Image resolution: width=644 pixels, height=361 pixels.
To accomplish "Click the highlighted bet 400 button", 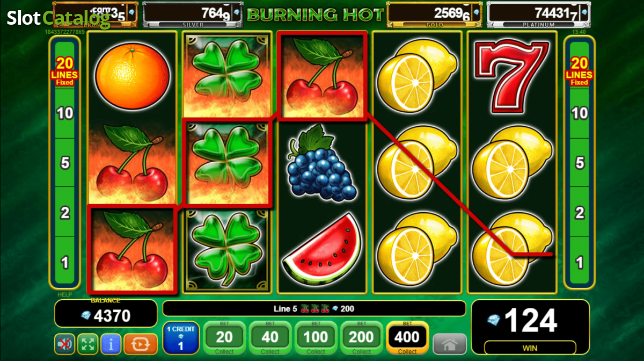I will [x=407, y=338].
